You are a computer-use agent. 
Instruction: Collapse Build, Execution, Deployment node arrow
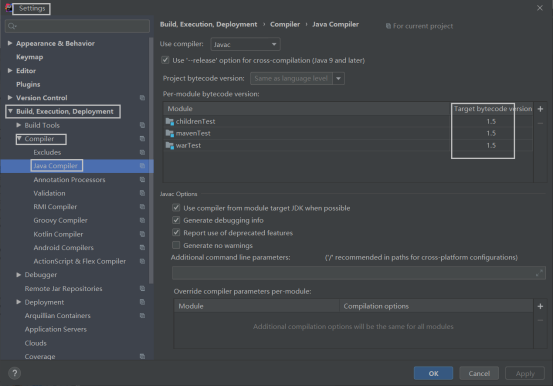(x=10, y=111)
